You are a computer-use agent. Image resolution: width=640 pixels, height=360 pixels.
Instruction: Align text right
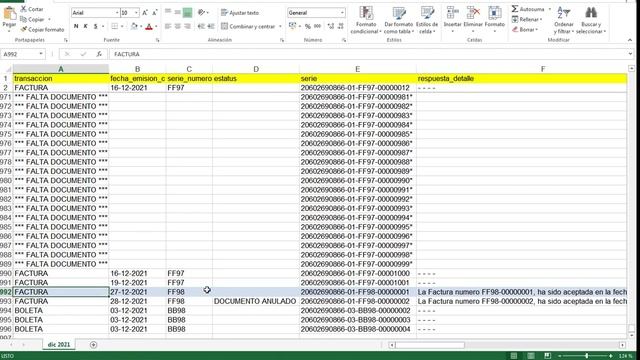coord(187,26)
